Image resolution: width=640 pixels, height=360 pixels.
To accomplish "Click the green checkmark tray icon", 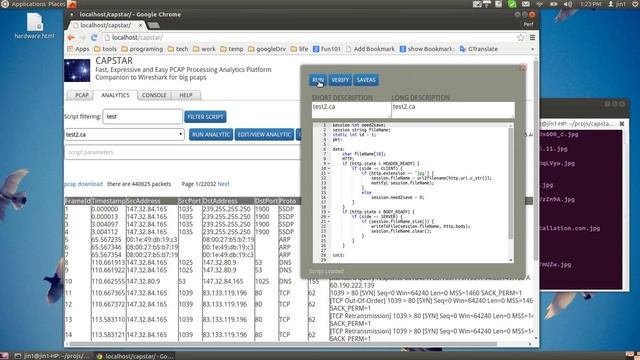I will 512,4.
